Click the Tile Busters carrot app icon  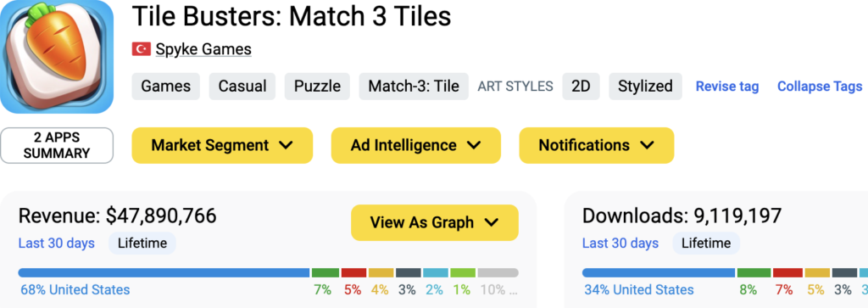(57, 57)
